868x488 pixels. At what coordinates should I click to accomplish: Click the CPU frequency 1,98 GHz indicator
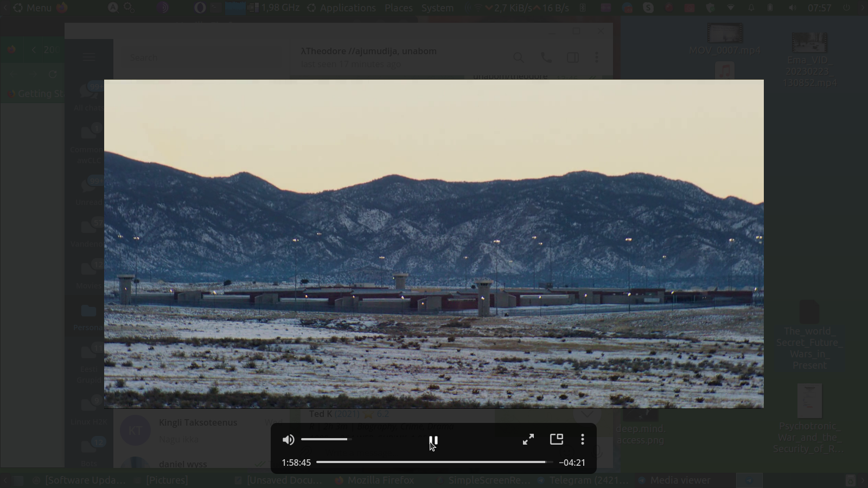274,8
